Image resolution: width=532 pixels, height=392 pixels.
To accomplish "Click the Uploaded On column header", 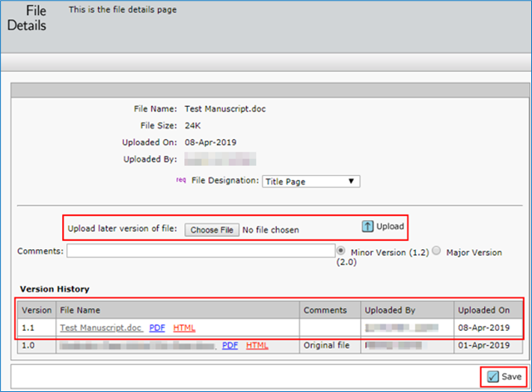I will (x=483, y=310).
